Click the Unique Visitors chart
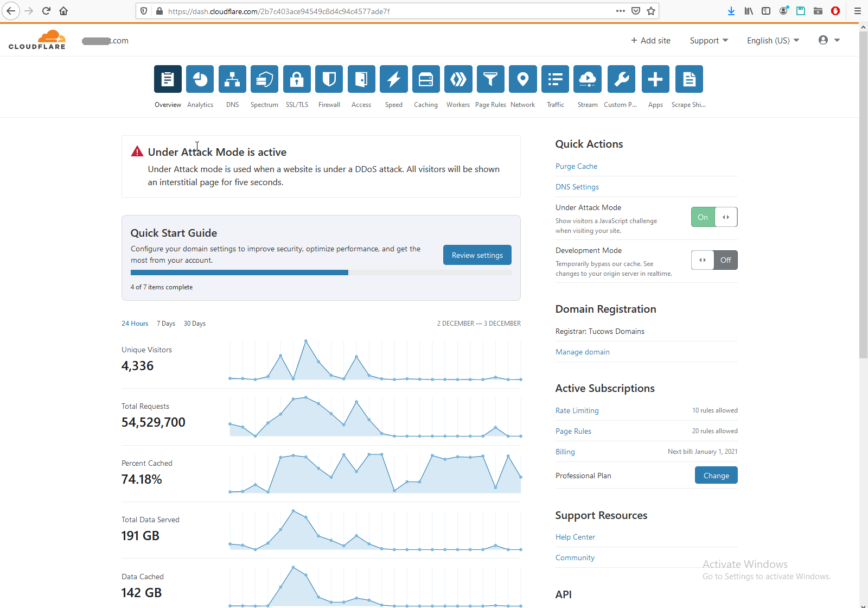868x608 pixels. click(375, 360)
